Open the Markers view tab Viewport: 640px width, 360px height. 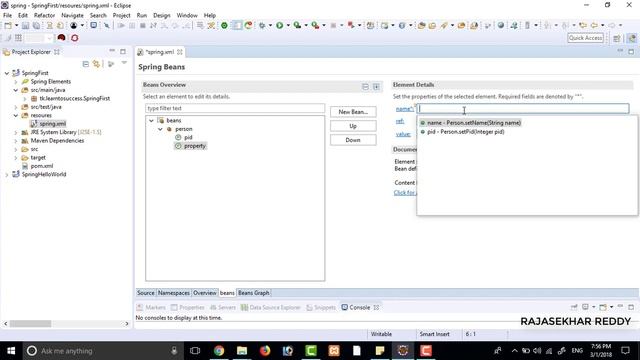click(x=151, y=307)
